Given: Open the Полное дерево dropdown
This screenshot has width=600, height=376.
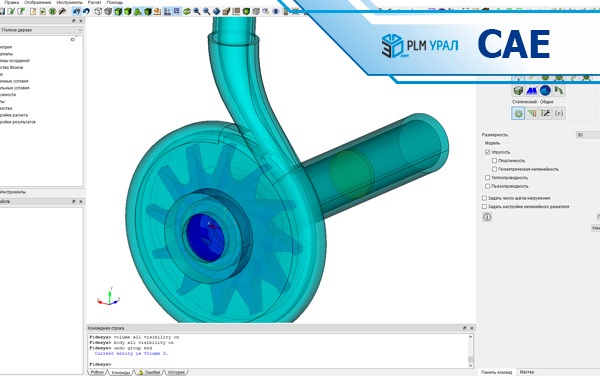Looking at the screenshot, I should (41, 30).
